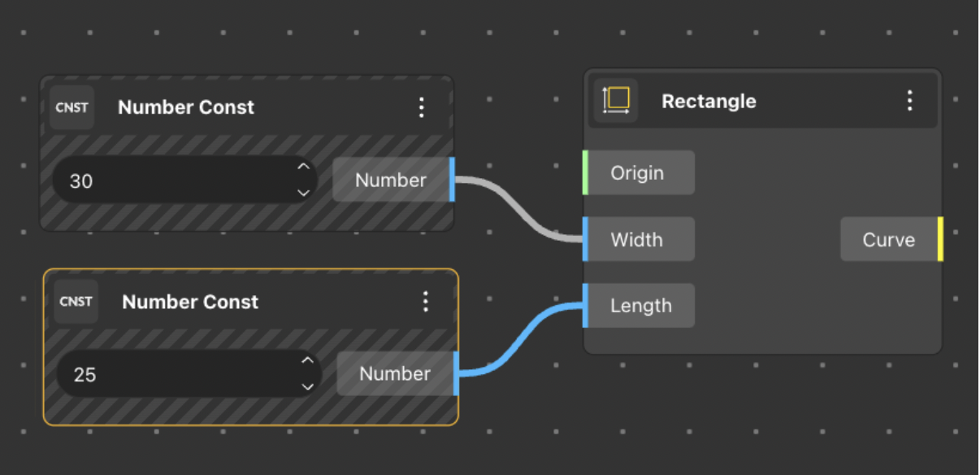Click the number field showing 25
The image size is (980, 475).
tap(175, 374)
